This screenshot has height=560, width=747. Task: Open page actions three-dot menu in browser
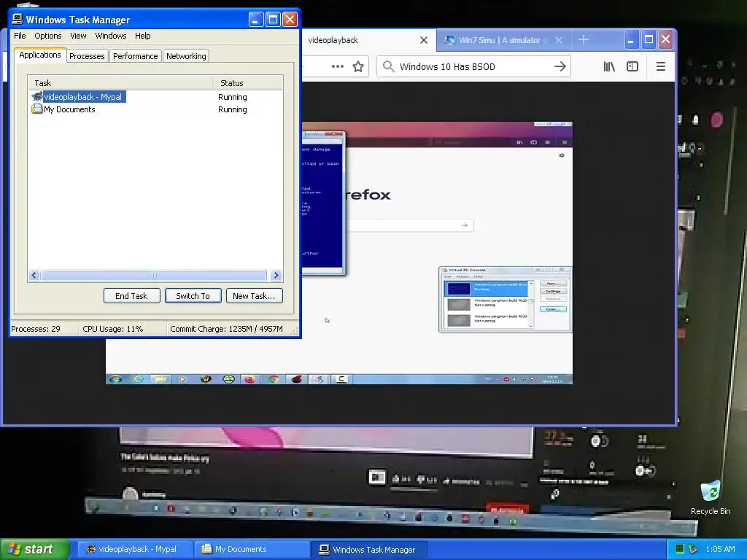click(338, 66)
